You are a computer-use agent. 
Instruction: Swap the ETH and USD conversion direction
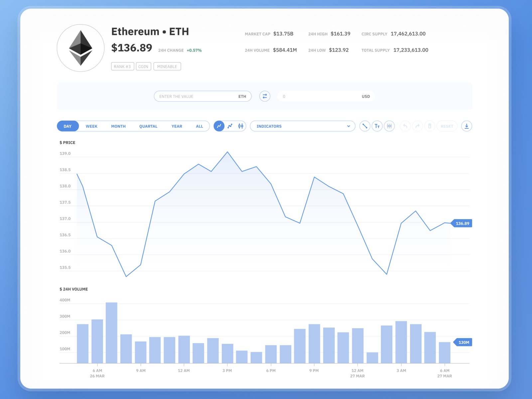pyautogui.click(x=265, y=96)
